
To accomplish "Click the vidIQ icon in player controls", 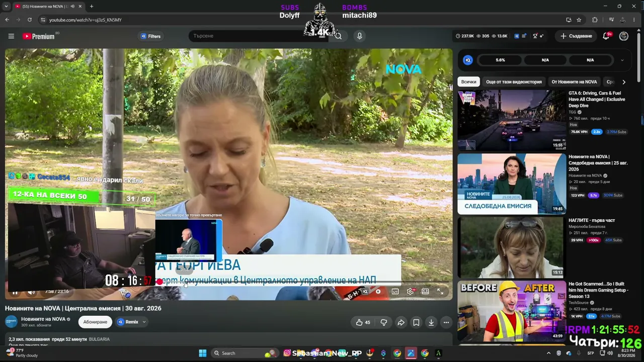I will click(366, 292).
